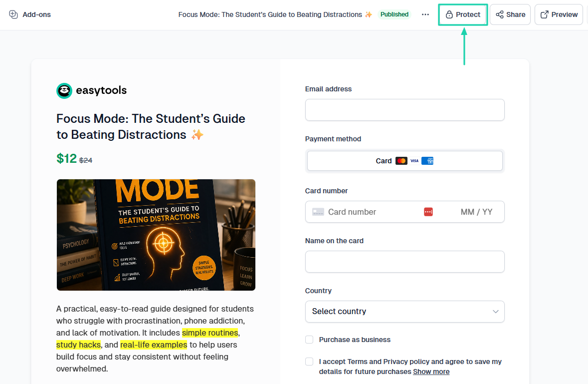
Task: Tick the accept Terms and Privacy checkbox
Action: point(309,362)
